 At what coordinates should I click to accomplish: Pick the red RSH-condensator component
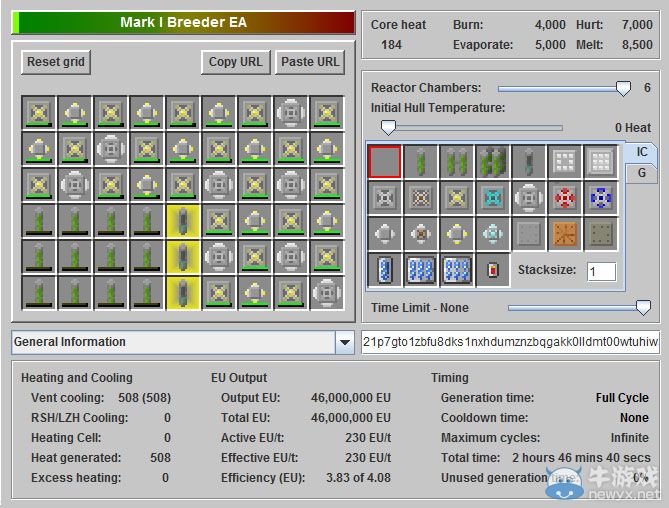(565, 197)
